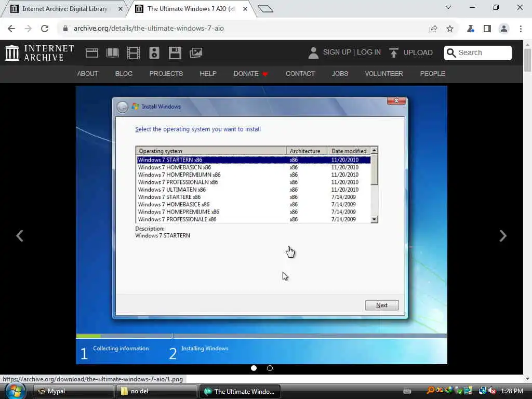Image resolution: width=532 pixels, height=399 pixels.
Task: Open the Images icon
Action: 196,53
